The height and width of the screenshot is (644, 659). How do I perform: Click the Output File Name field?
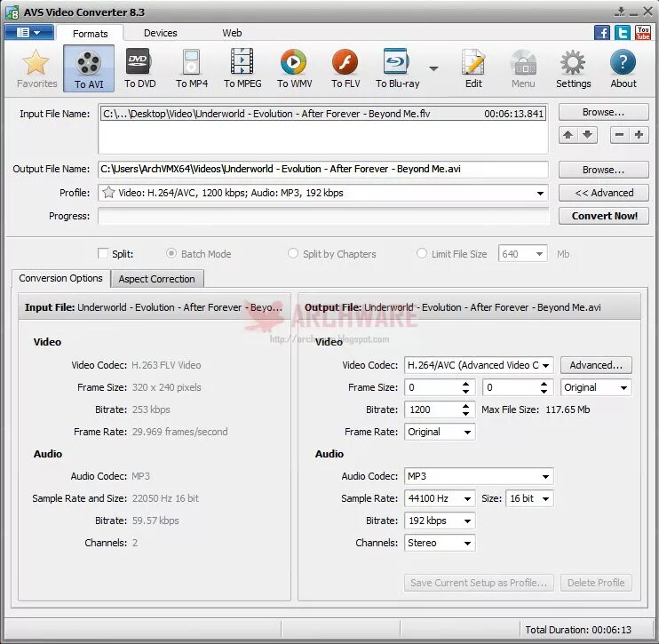[323, 170]
